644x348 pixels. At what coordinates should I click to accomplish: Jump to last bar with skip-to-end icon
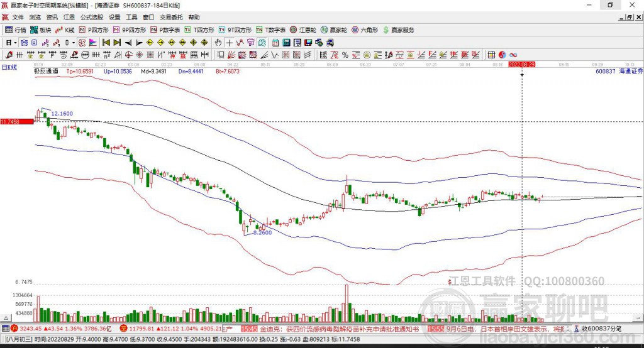point(117,43)
